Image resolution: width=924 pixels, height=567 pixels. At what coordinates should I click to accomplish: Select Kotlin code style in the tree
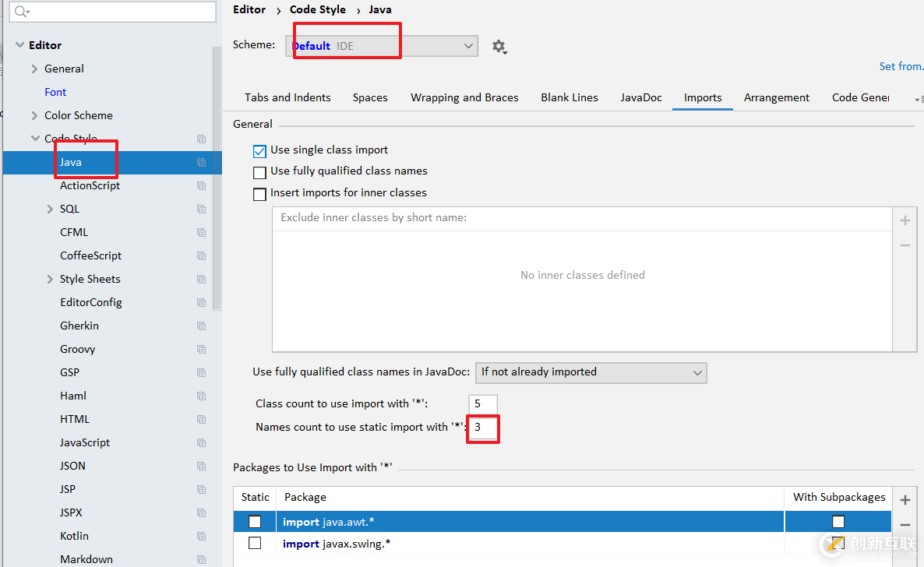coord(74,537)
